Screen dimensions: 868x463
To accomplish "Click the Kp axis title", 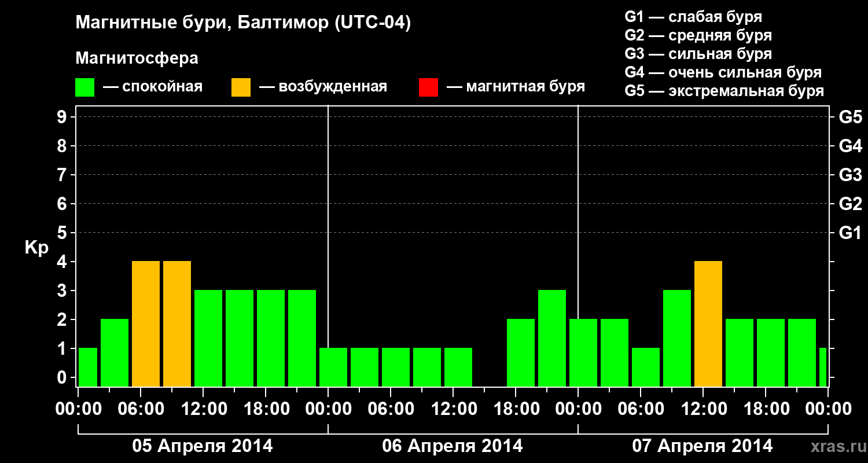I will pos(36,248).
